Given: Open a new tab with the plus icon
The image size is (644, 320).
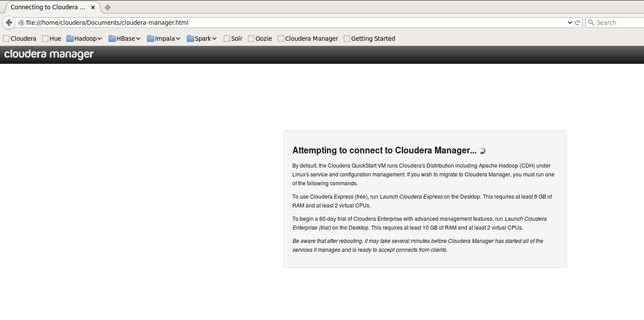Looking at the screenshot, I should tap(108, 7).
